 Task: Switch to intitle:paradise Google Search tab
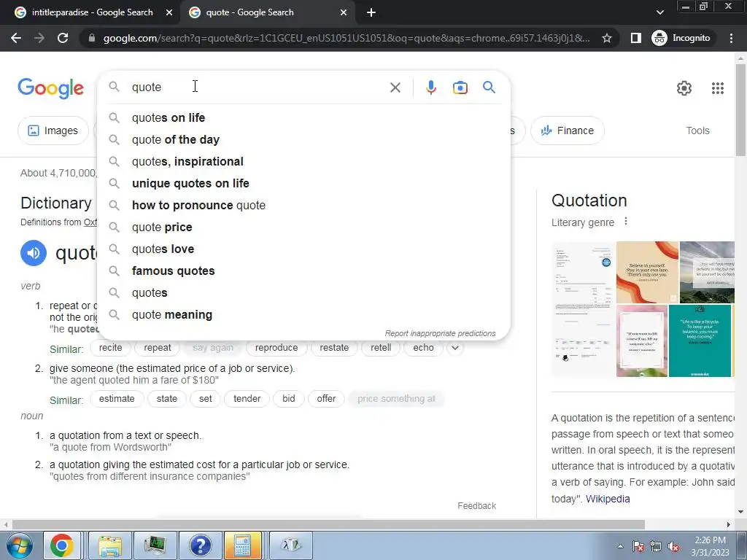pos(92,12)
